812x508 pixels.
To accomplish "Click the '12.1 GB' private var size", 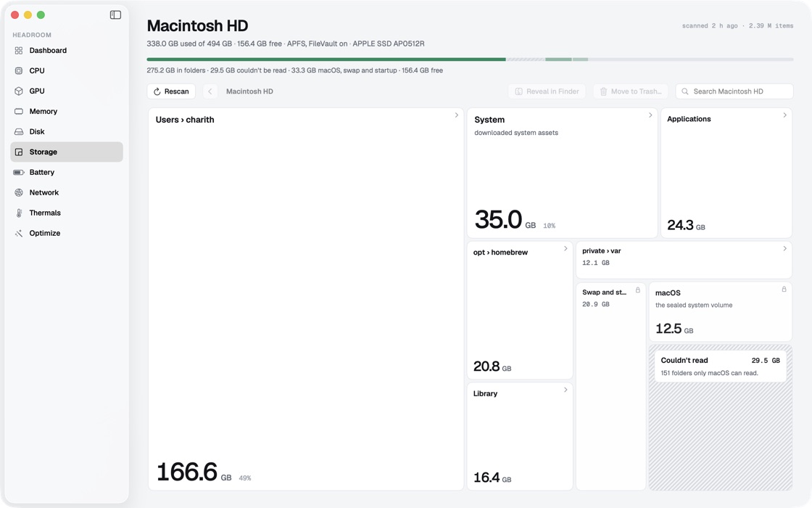I will point(595,263).
